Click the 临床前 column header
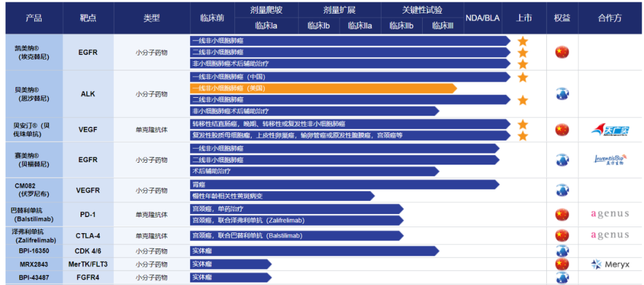The image size is (644, 285). tap(212, 18)
